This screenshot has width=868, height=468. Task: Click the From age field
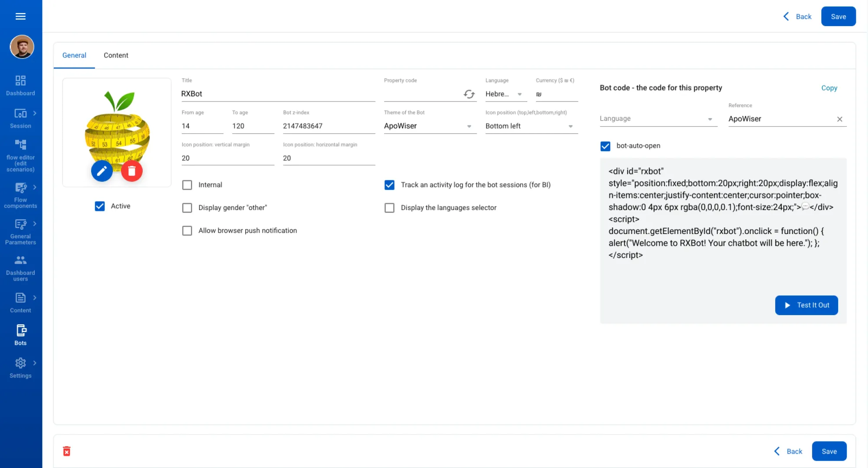point(202,126)
